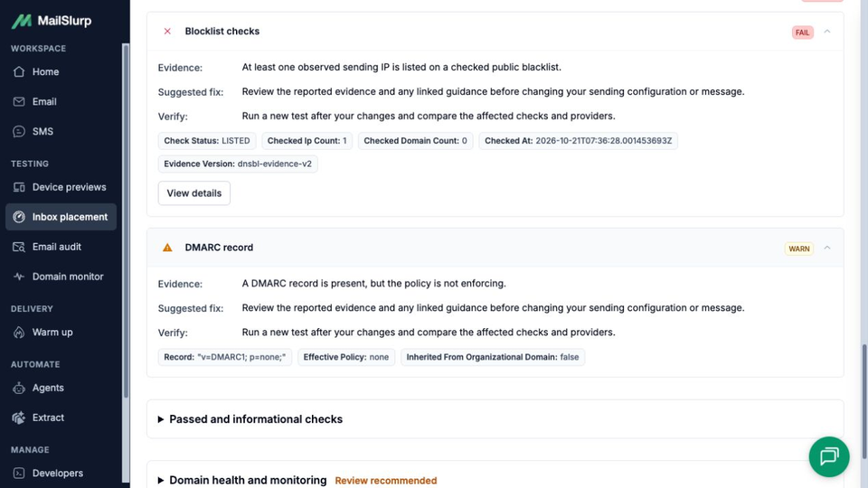
Task: Collapse Blocklist checks with chevron
Action: [827, 32]
